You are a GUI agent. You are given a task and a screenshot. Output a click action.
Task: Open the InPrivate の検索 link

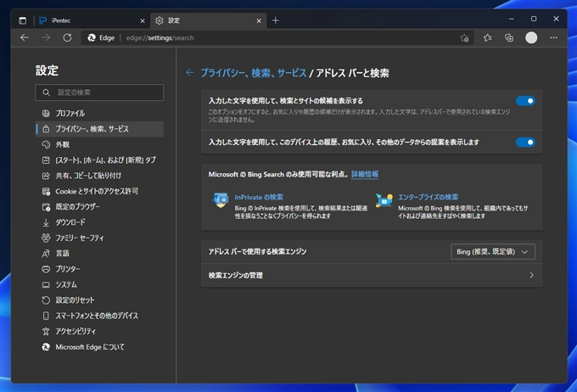click(x=259, y=198)
